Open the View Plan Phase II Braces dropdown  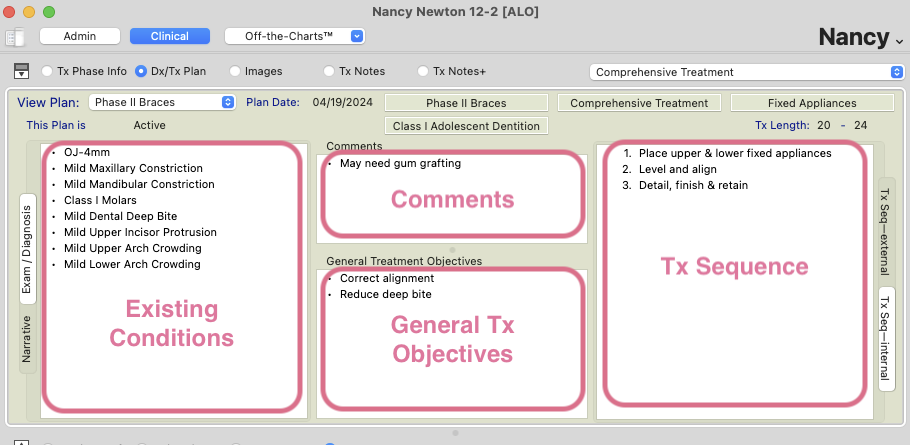162,102
